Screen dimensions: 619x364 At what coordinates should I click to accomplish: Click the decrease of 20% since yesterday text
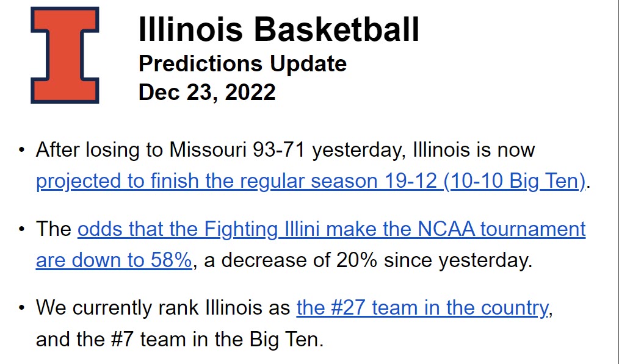[x=377, y=260]
